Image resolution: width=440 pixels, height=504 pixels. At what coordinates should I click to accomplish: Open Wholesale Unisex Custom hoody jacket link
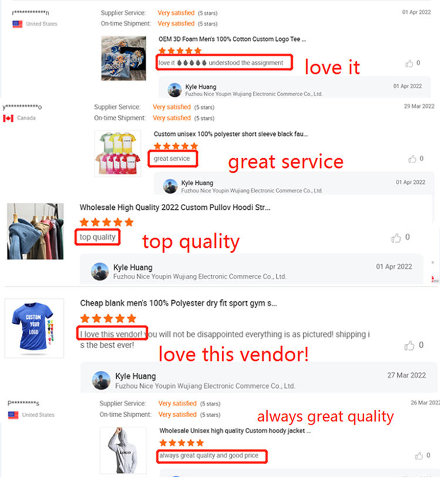(x=235, y=431)
